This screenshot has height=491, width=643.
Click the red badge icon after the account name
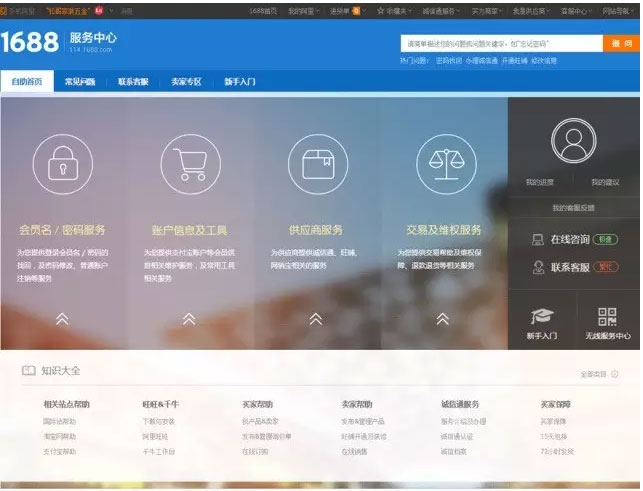(99, 11)
